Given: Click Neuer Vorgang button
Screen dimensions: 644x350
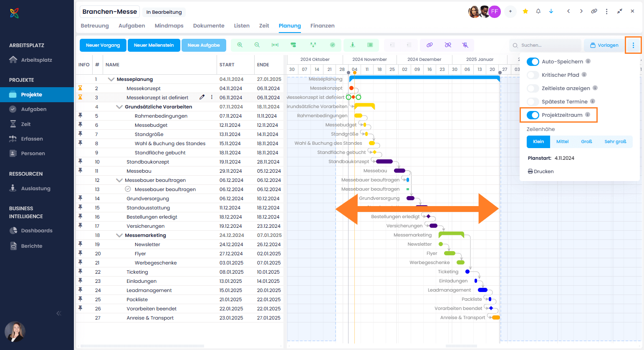Looking at the screenshot, I should coord(103,45).
